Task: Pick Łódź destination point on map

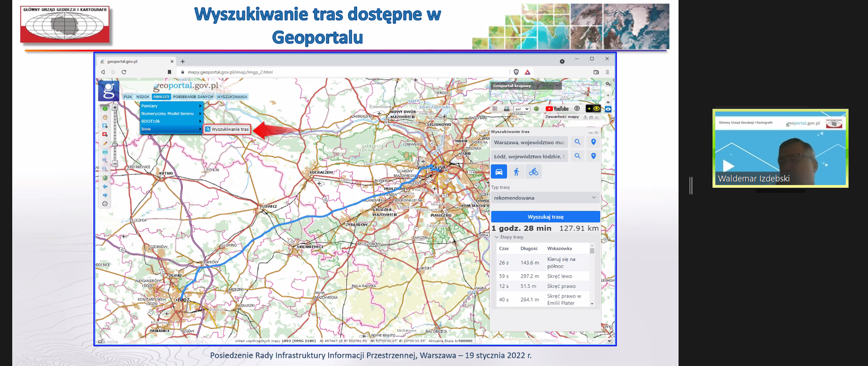Action: click(x=594, y=156)
